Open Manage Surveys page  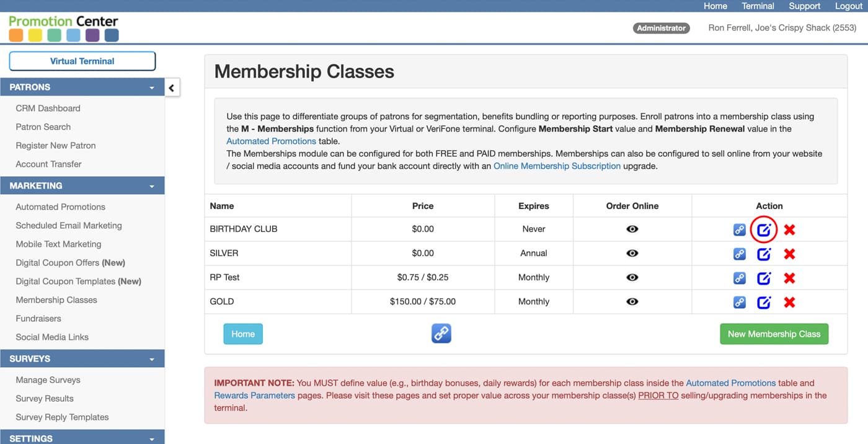tap(48, 380)
